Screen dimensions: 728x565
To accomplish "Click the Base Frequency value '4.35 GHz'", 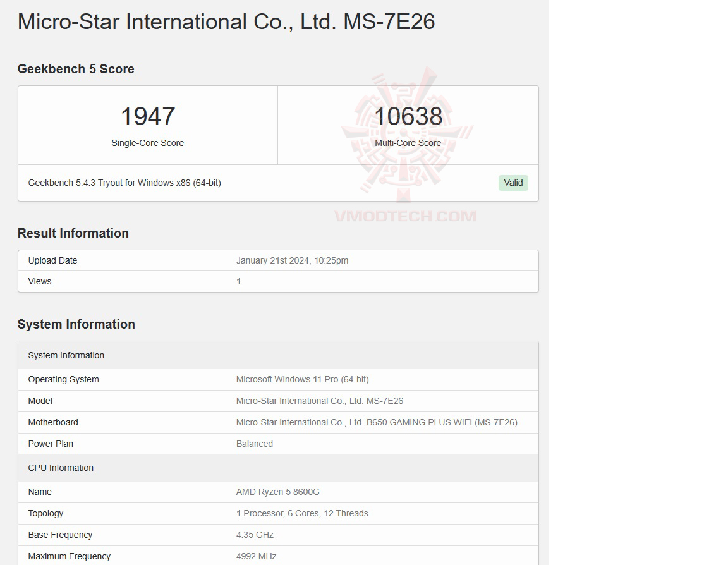I will click(x=255, y=535).
